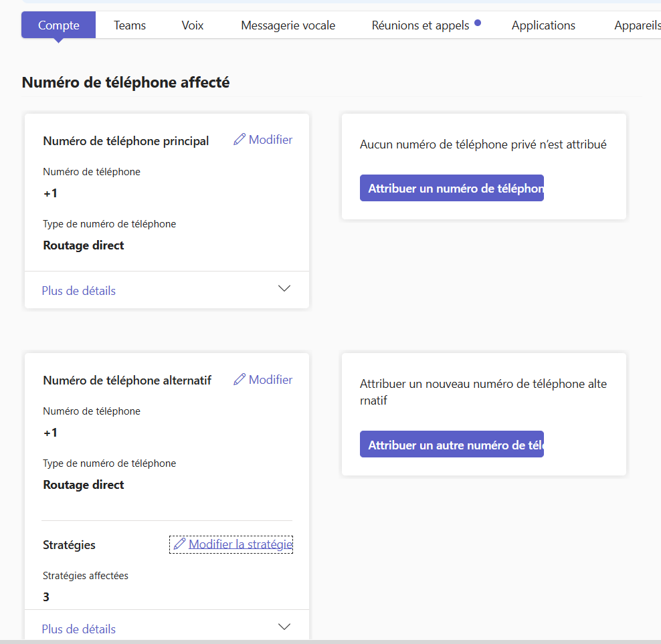Expand chevron under Numéro de téléphone principal
Screen dimensions: 661x644
pos(284,289)
